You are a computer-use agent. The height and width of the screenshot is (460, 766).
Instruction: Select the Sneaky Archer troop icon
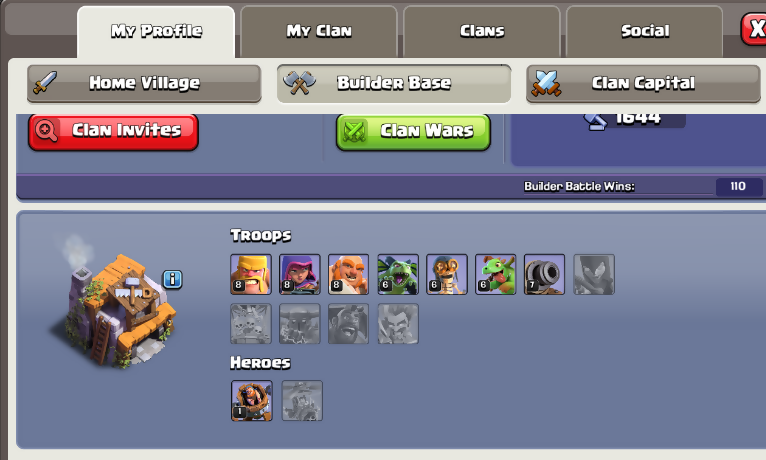299,274
